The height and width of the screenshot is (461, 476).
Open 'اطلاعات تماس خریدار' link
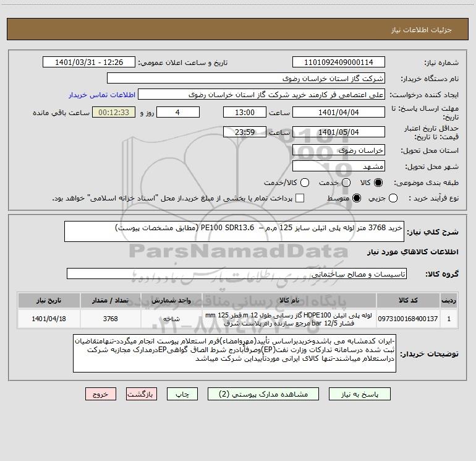point(102,95)
